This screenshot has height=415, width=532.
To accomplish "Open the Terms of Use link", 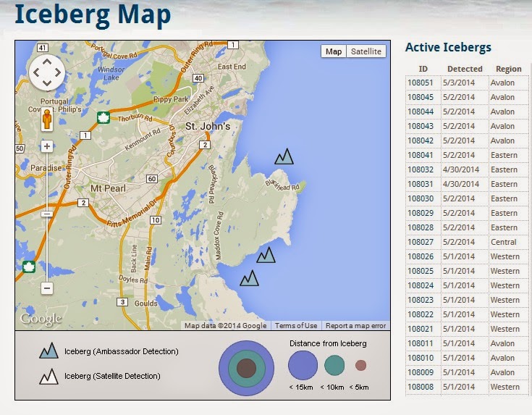I will point(296,325).
